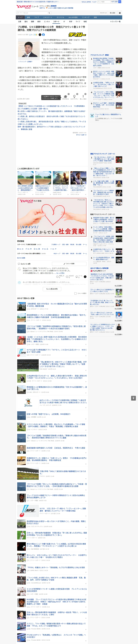Toggle the コメント非表示 checkbox
138x644 pixels.
75,293
